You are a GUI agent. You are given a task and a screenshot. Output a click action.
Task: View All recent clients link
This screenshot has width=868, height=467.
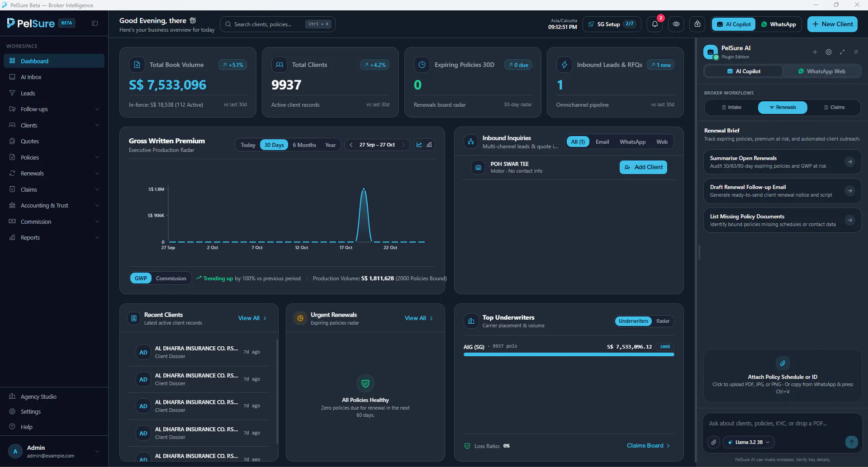(252, 318)
